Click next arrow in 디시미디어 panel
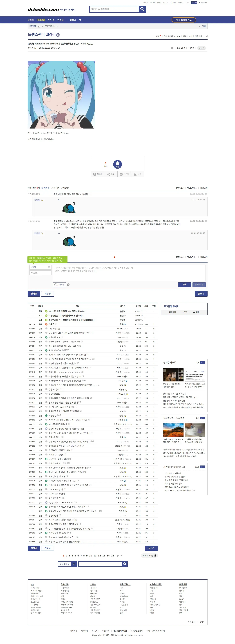The width and height of the screenshot is (235, 644). (x=204, y=418)
